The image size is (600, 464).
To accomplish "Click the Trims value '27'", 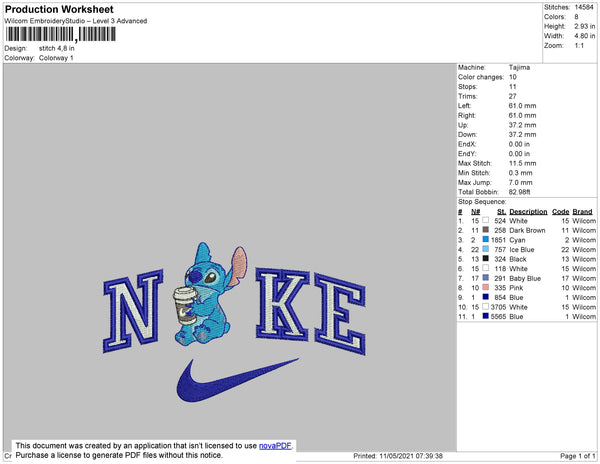I will (512, 96).
